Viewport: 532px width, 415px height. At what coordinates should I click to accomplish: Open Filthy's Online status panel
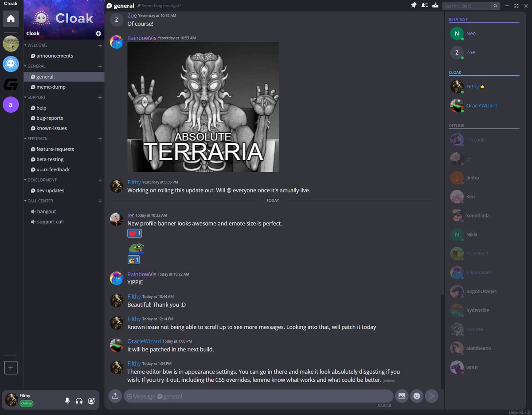(26, 403)
